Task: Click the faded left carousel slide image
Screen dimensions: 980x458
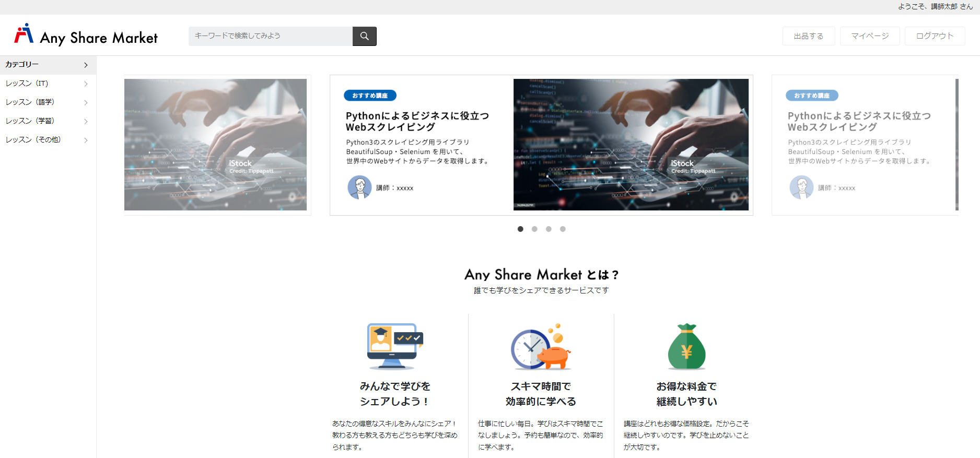Action: click(x=215, y=145)
